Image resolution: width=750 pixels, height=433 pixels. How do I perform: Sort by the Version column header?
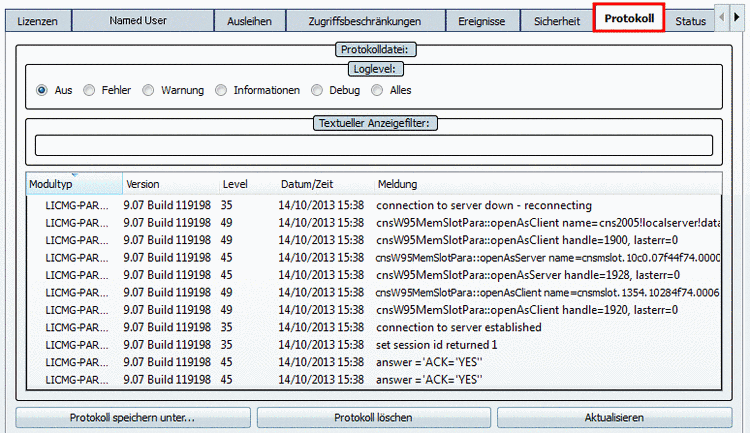coord(171,184)
